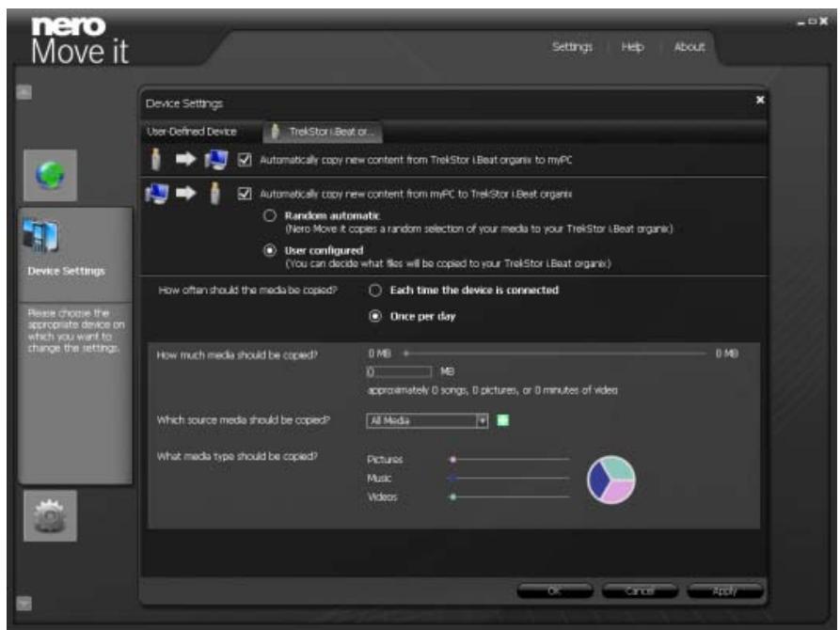This screenshot has height=630, width=840.
Task: Click the Apply button
Action: (725, 591)
